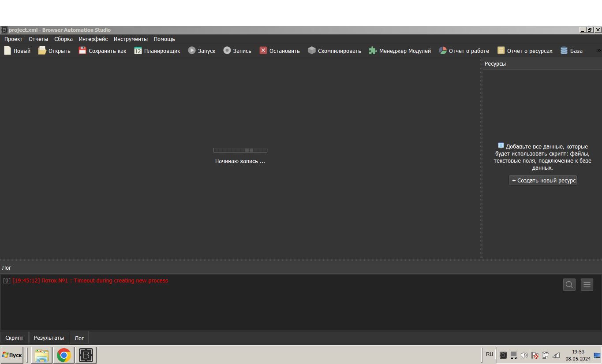Stop execution with the red Остановить icon

pos(263,51)
